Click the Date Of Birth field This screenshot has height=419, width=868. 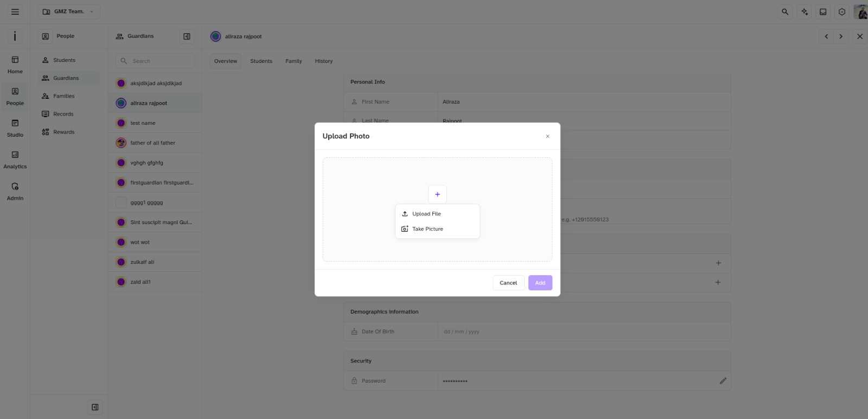[x=584, y=332]
